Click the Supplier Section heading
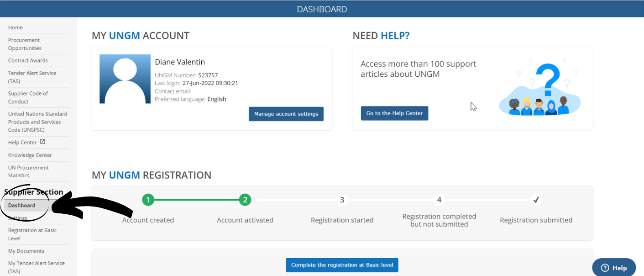 34,192
